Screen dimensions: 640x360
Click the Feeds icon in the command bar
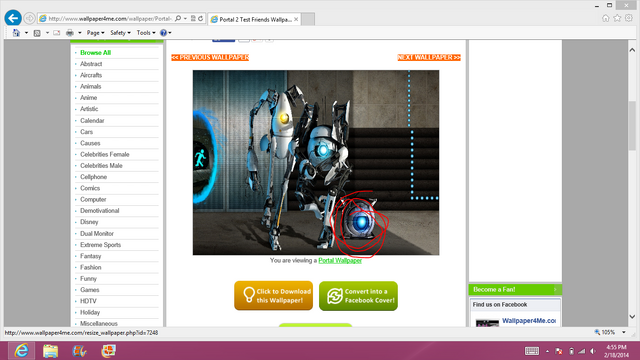tap(37, 33)
